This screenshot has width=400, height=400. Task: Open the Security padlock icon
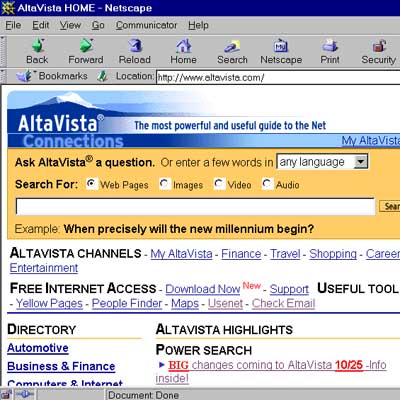379,46
